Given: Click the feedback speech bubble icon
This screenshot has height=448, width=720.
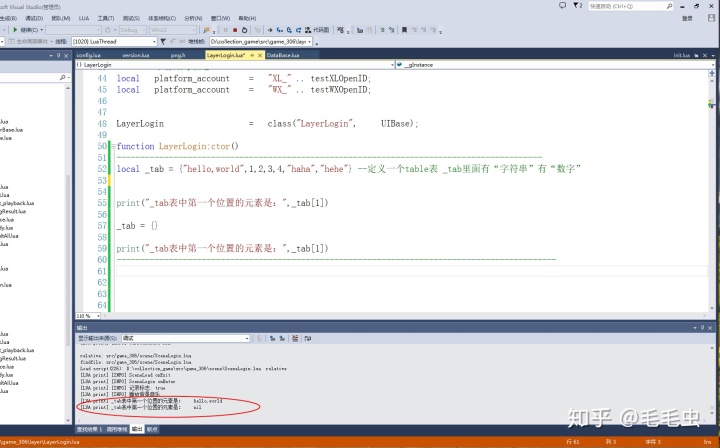Looking at the screenshot, I should pyautogui.click(x=562, y=6).
